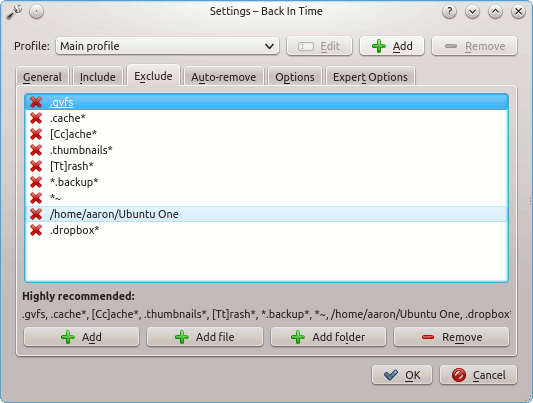Click Add exclude pattern button

[x=82, y=337]
